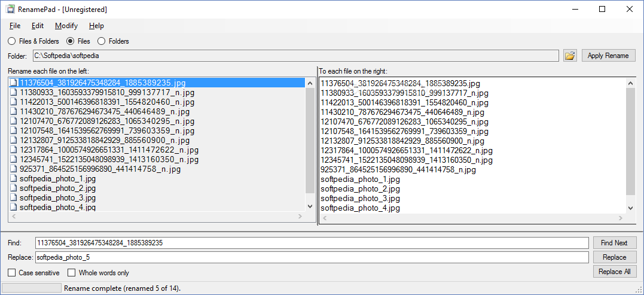Click right pane line 12345741_1522135048098939_1413160350_n.jpg

(x=407, y=160)
